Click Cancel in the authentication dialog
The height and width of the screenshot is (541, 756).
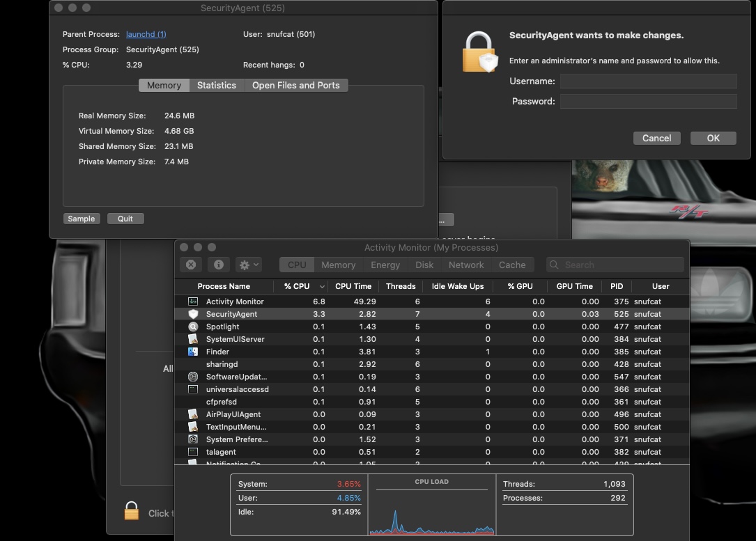(656, 138)
